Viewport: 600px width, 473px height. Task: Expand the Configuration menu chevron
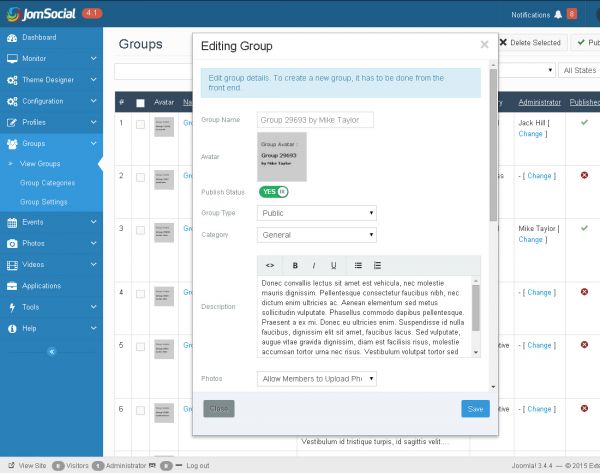93,101
